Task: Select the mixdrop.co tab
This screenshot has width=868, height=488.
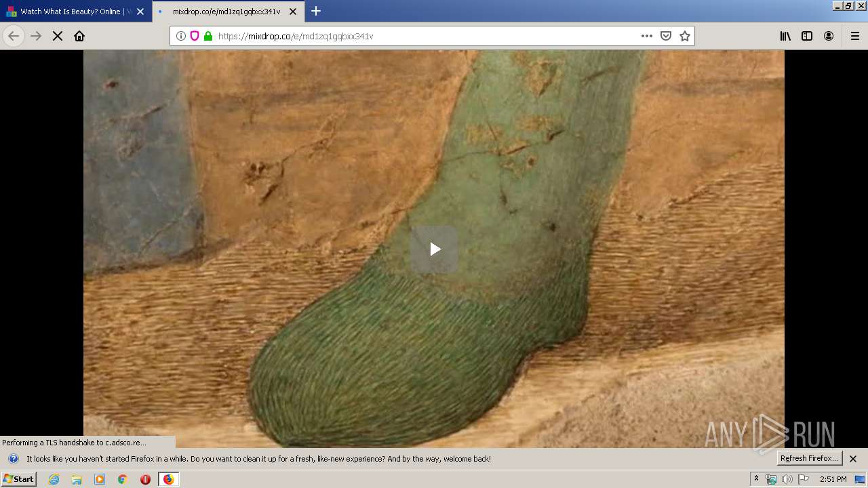Action: pyautogui.click(x=229, y=12)
